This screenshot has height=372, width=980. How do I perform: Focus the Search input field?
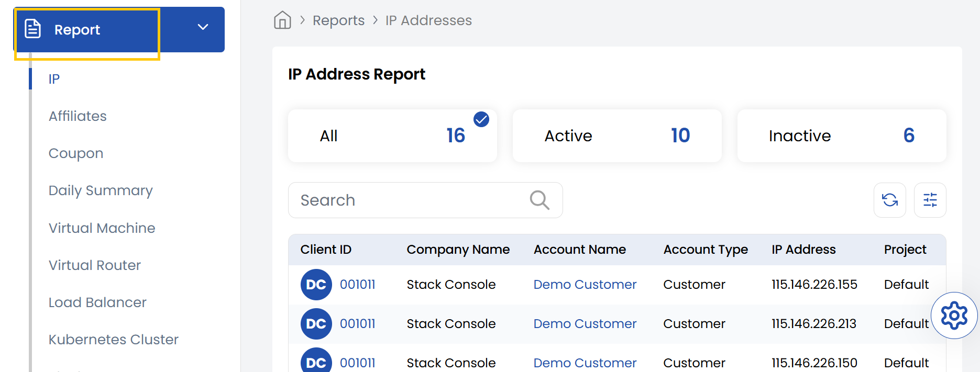coord(425,200)
